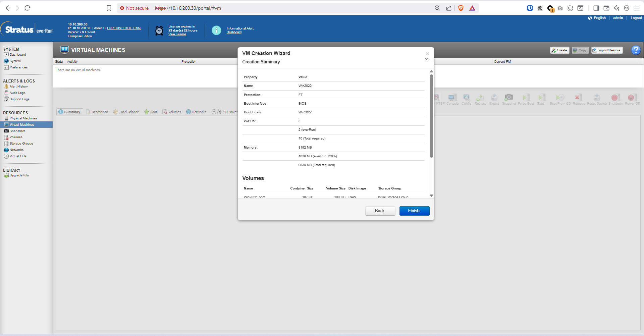The height and width of the screenshot is (336, 644).
Task: Open Alert History in sidebar
Action: coord(18,87)
